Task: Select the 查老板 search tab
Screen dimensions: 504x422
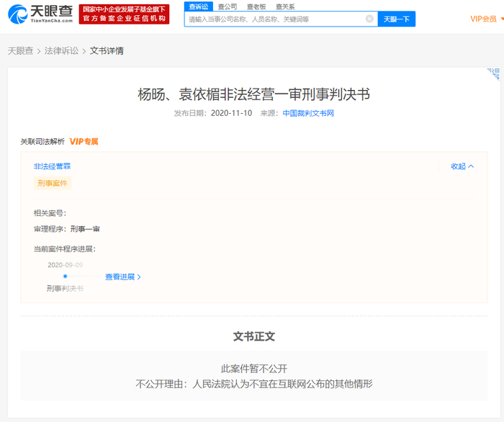Action: tap(256, 6)
